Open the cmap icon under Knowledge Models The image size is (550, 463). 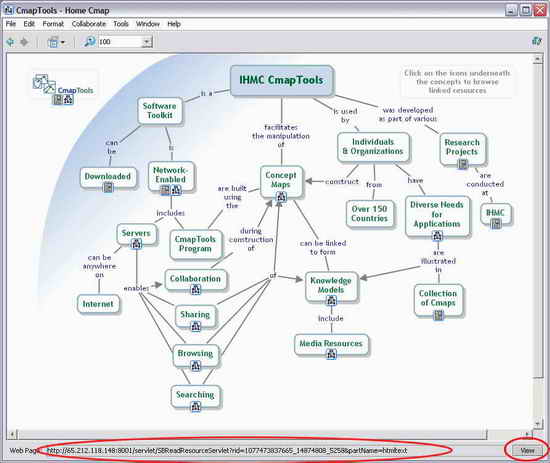[331, 301]
